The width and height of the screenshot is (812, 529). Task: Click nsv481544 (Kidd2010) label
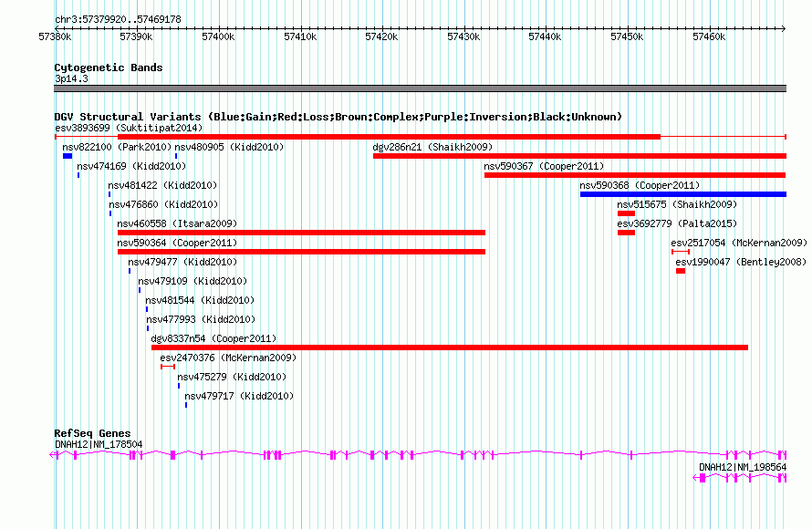(x=200, y=300)
